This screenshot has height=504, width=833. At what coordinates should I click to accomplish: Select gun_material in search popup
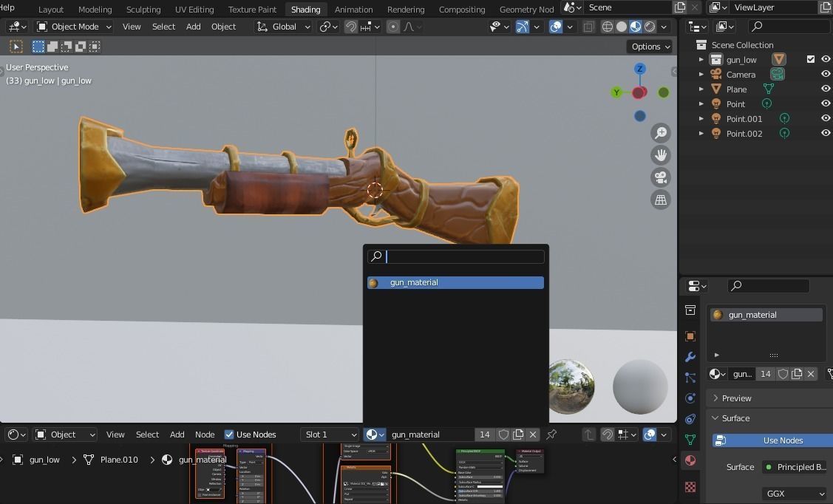(x=455, y=282)
